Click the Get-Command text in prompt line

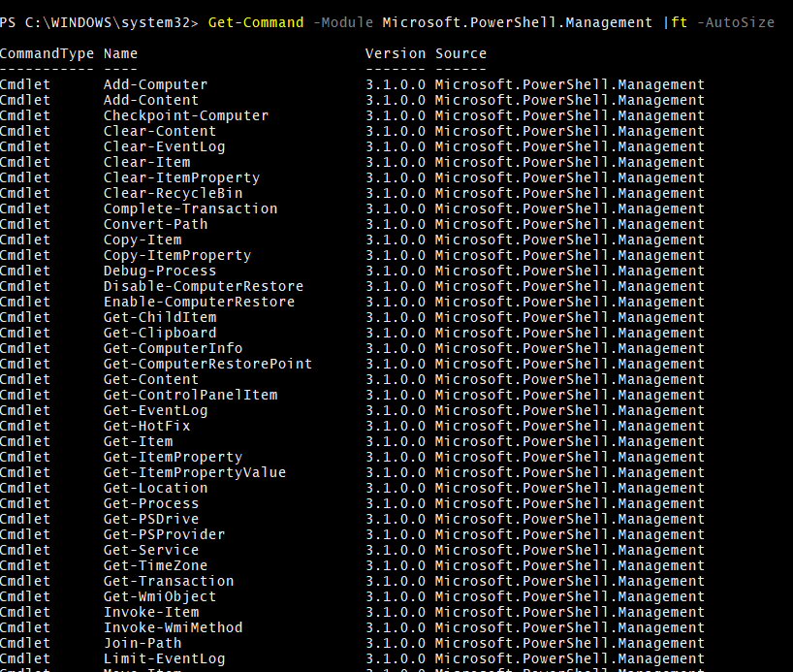256,22
